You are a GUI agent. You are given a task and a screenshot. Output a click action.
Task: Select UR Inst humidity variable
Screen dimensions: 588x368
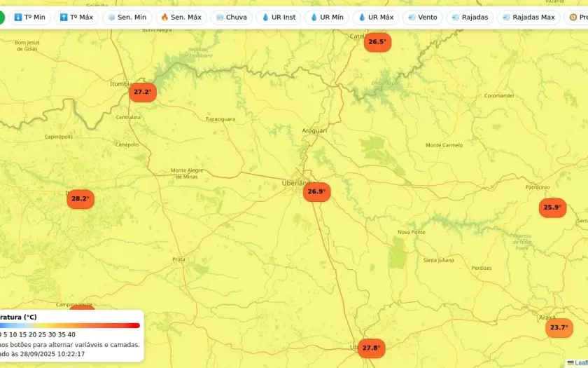tap(278, 17)
